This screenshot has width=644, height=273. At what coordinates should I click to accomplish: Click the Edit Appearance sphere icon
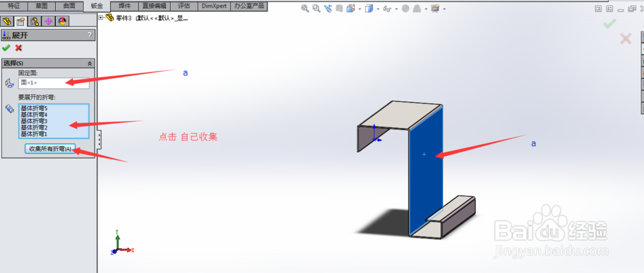point(405,8)
